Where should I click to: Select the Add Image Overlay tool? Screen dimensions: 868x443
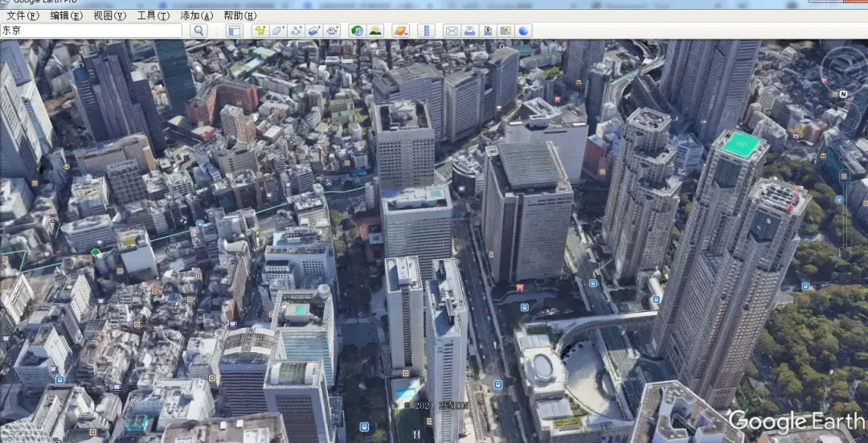[314, 31]
